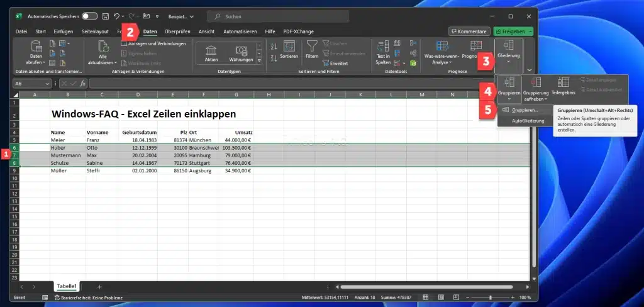Click the fx insert function icon
Screen dimensions: 644x307
coord(82,84)
